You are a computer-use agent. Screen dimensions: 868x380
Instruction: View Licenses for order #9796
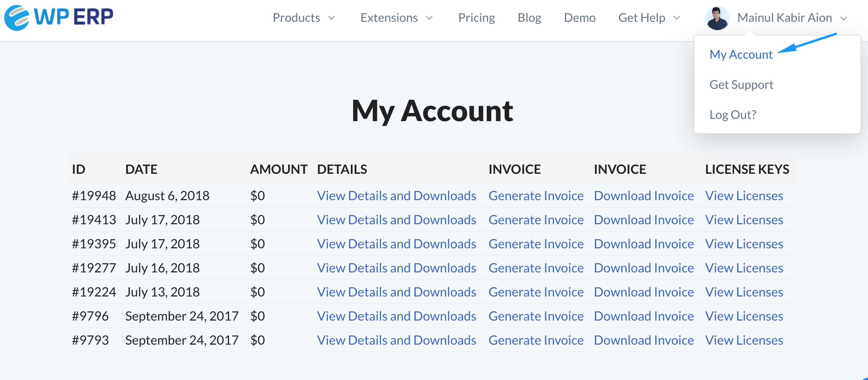coord(744,316)
